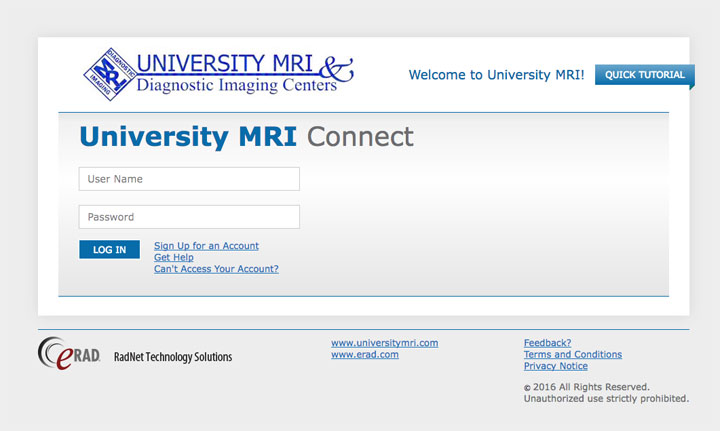Open Terms and Conditions link
Image resolution: width=720 pixels, height=431 pixels.
click(573, 354)
